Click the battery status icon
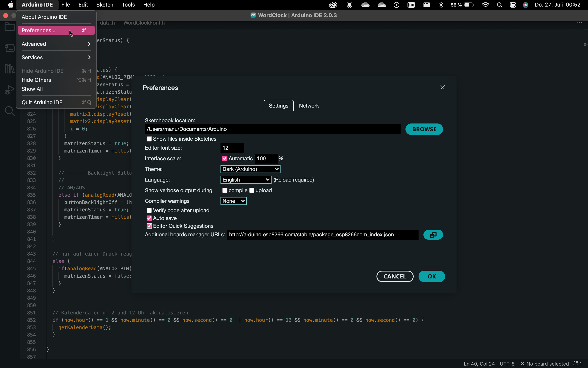The image size is (588, 368). [x=469, y=5]
